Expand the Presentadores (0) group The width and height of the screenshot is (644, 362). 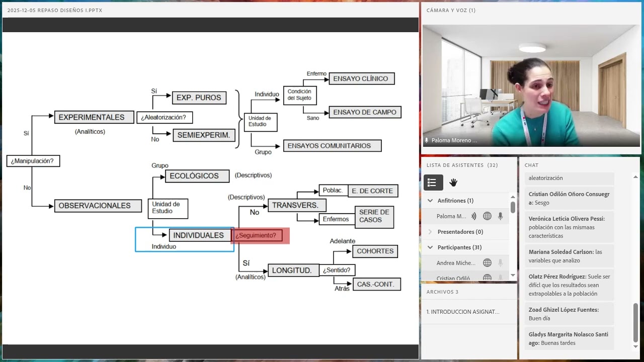click(430, 232)
